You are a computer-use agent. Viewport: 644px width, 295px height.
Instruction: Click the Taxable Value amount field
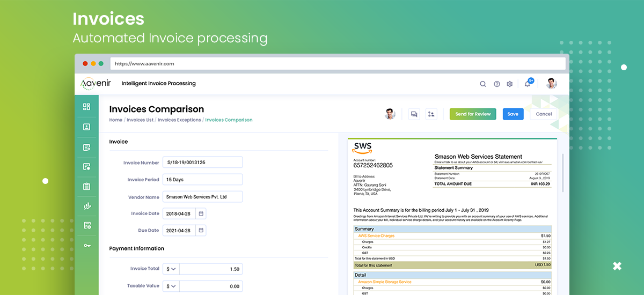[x=211, y=286]
